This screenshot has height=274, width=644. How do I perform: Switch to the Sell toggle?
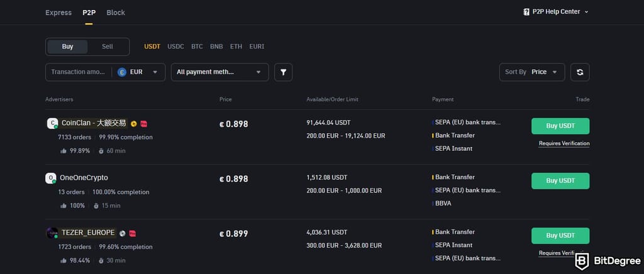click(x=108, y=47)
